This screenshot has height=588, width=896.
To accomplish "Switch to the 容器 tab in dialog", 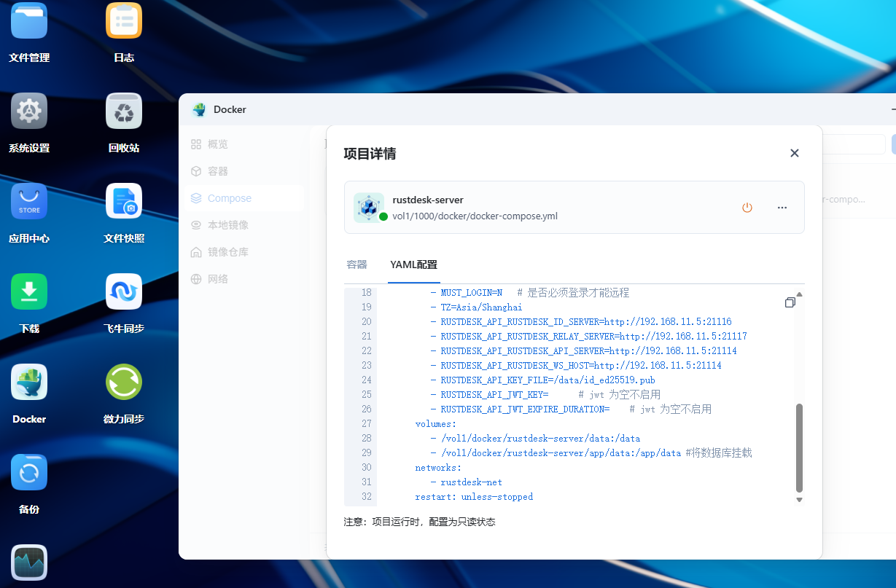I will [x=357, y=264].
